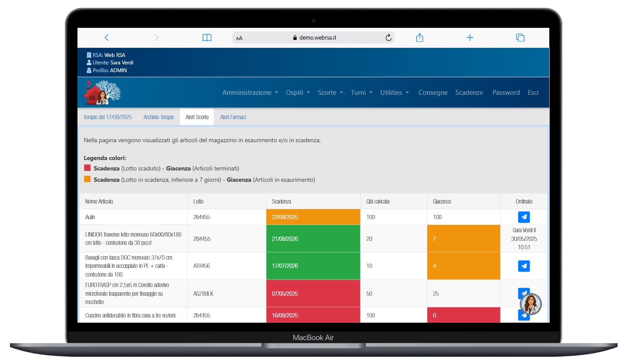This screenshot has width=628, height=364.
Task: Expand the Ospiti dropdown menu
Action: coord(298,93)
